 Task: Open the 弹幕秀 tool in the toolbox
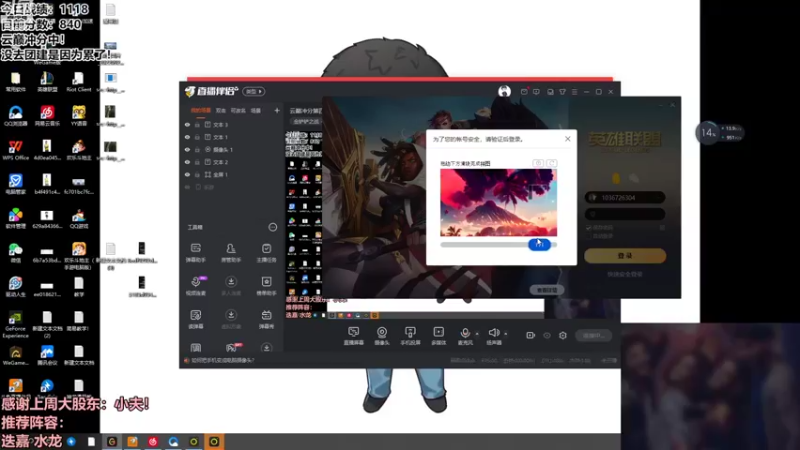266,319
